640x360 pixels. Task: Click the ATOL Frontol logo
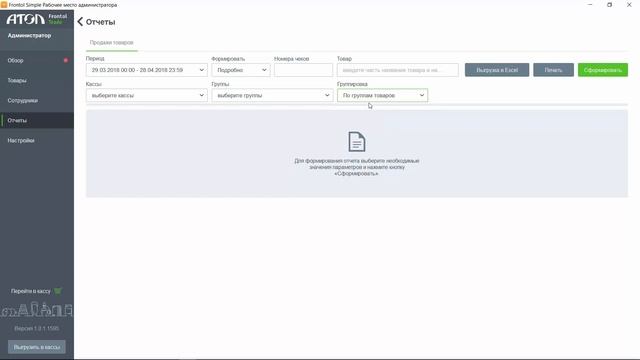(x=37, y=19)
